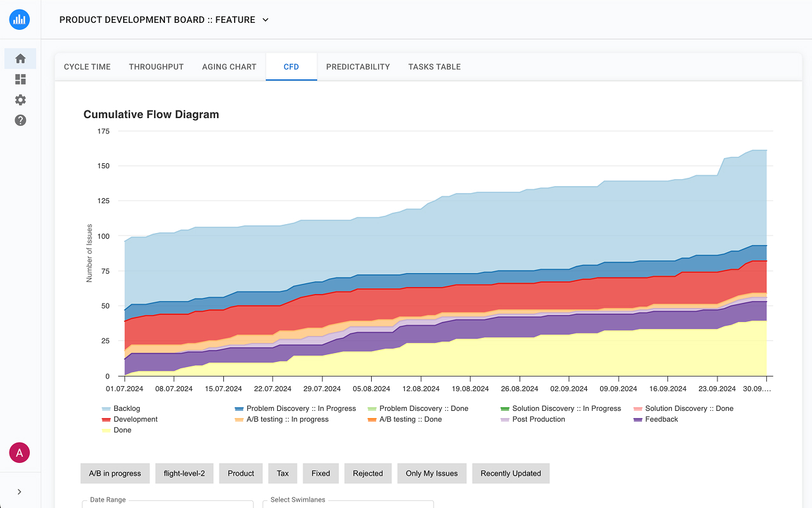Open the Product Development Board dropdown arrow
Image resolution: width=812 pixels, height=508 pixels.
[266, 20]
